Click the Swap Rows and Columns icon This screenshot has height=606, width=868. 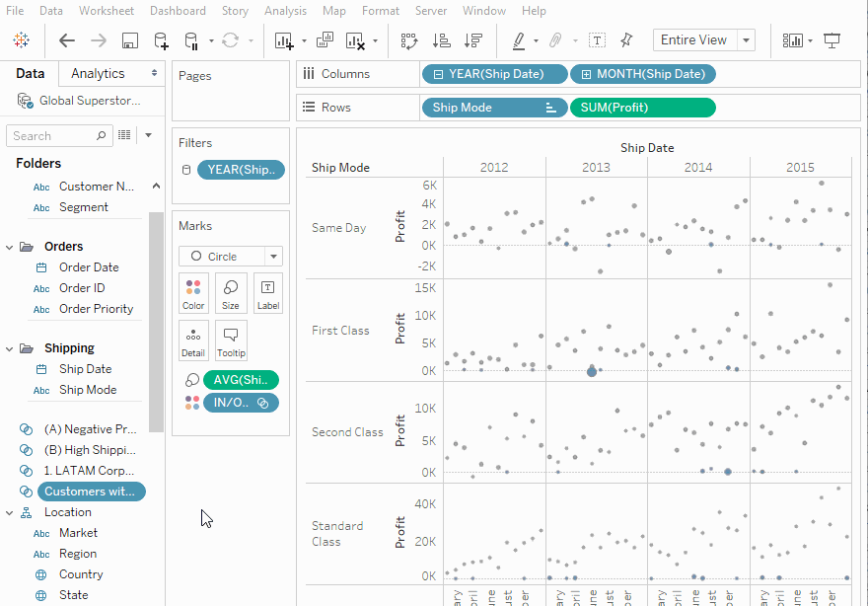coord(409,40)
